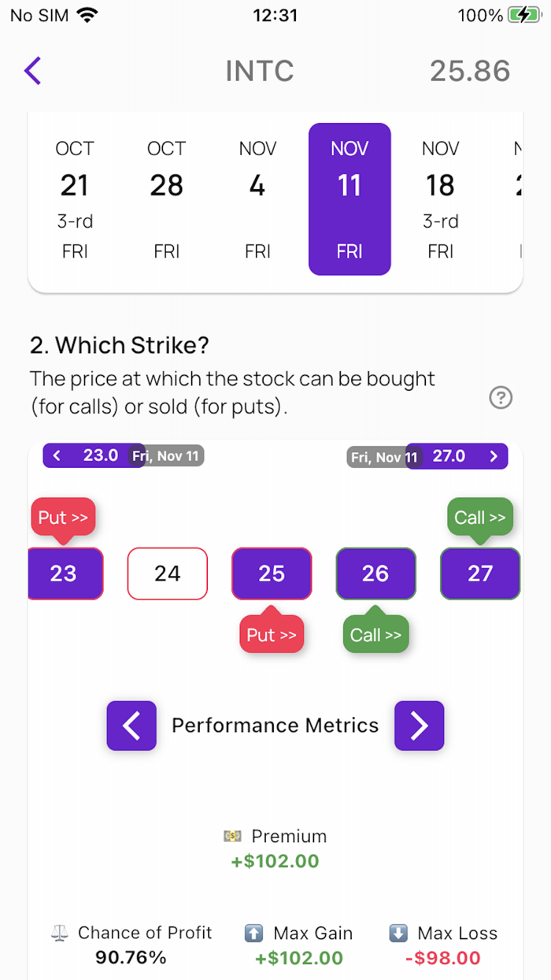Tap the 25.86 stock price label

(470, 70)
